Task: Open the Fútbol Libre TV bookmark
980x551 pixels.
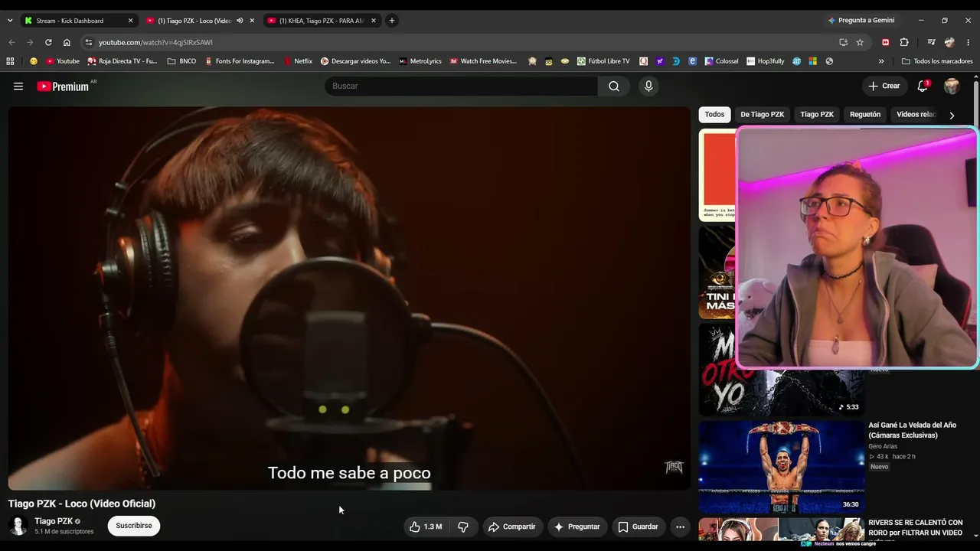Action: point(603,61)
